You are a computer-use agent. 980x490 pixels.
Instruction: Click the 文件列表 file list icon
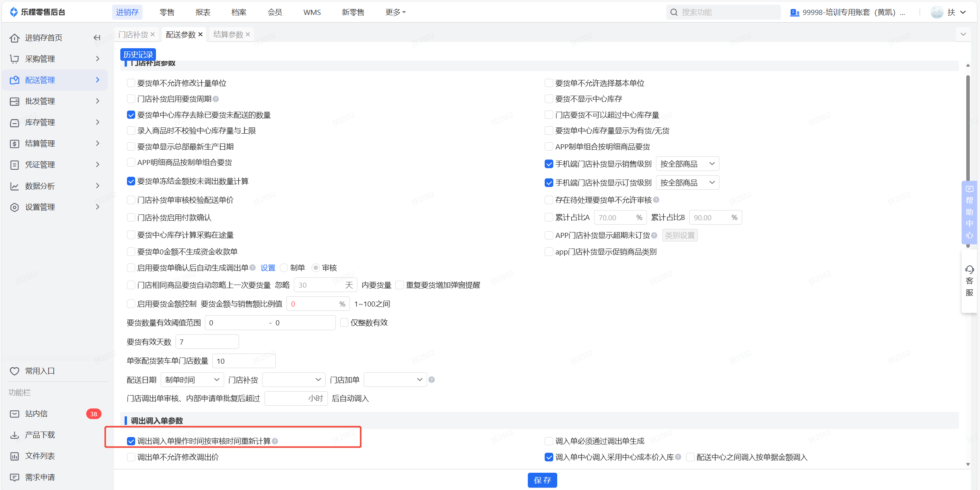click(x=14, y=456)
